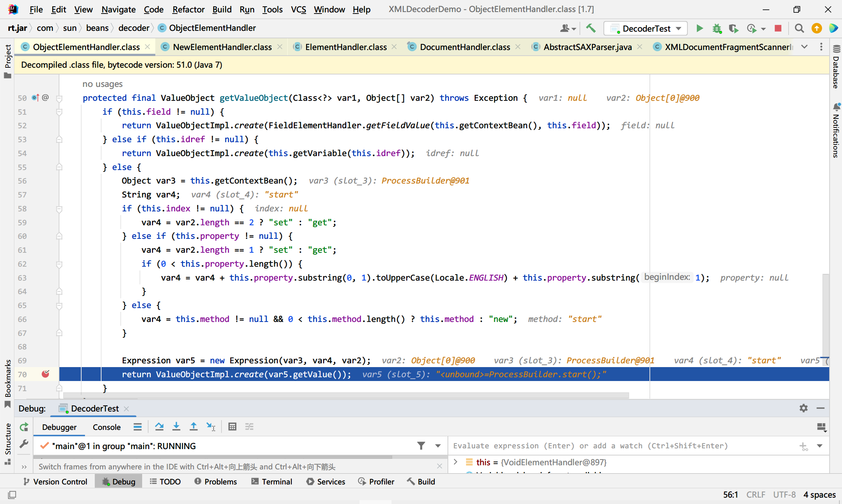
Task: Open the Refactor menu
Action: pos(188,9)
